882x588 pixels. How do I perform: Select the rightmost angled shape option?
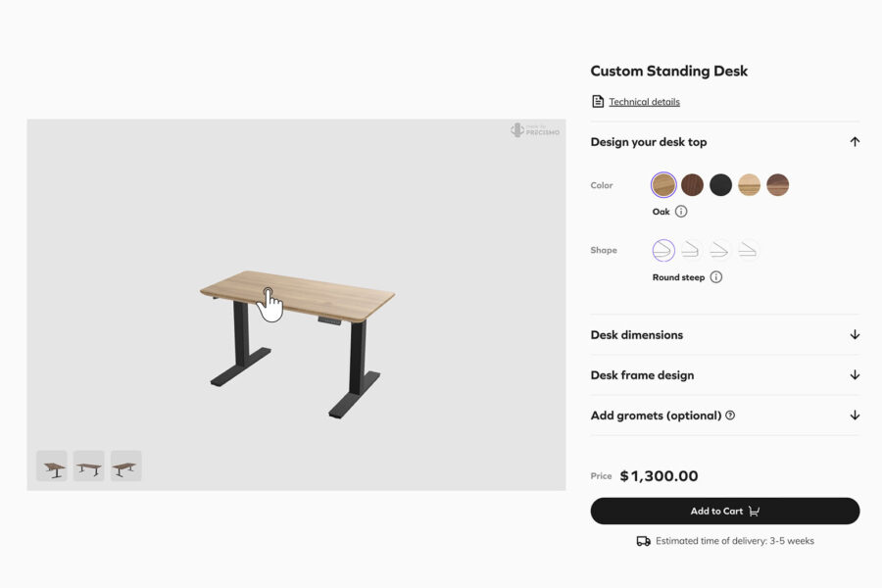click(x=748, y=250)
